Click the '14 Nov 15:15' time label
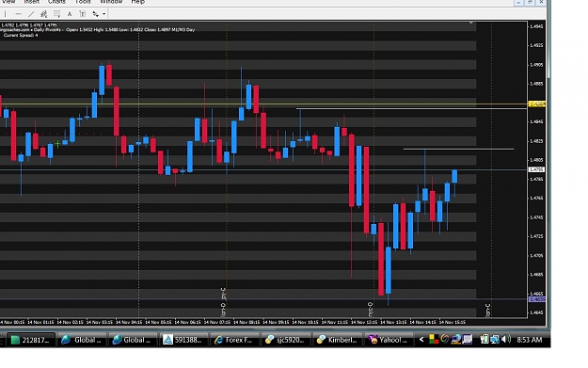The height and width of the screenshot is (368, 588). (x=453, y=322)
